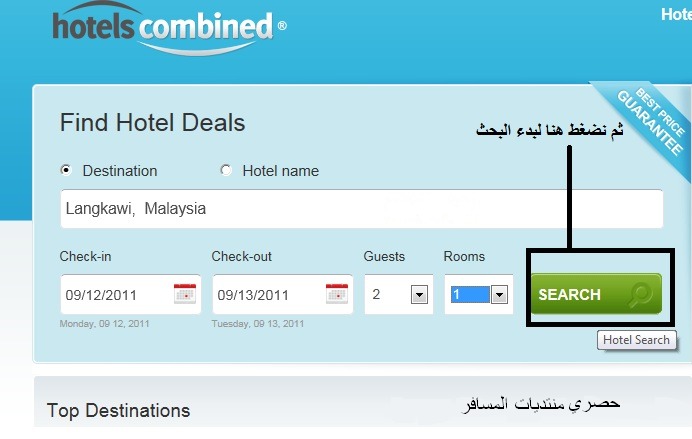
Task: Click the Monday, 09 12, 2011 date text
Action: (x=105, y=324)
